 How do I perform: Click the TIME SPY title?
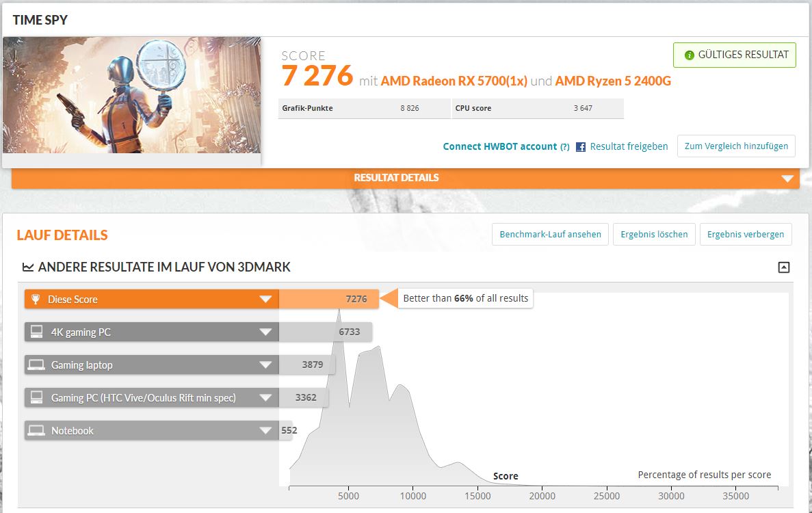tap(40, 20)
